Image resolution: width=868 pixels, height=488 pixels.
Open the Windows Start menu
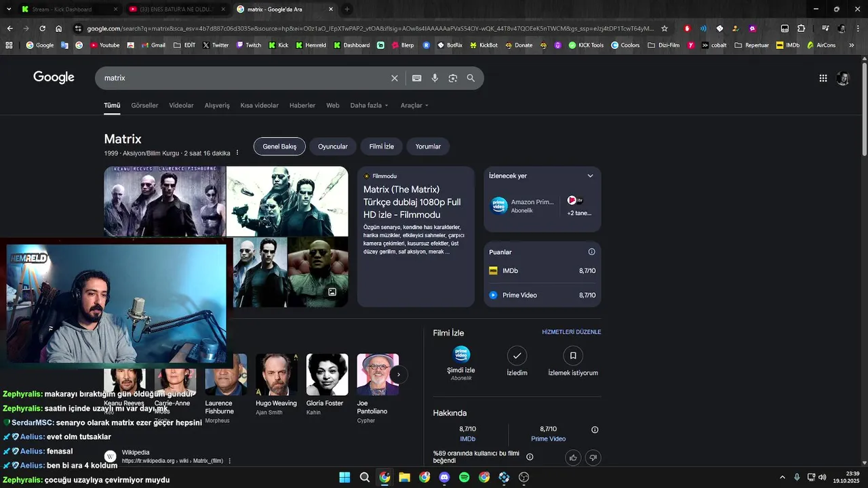344,477
